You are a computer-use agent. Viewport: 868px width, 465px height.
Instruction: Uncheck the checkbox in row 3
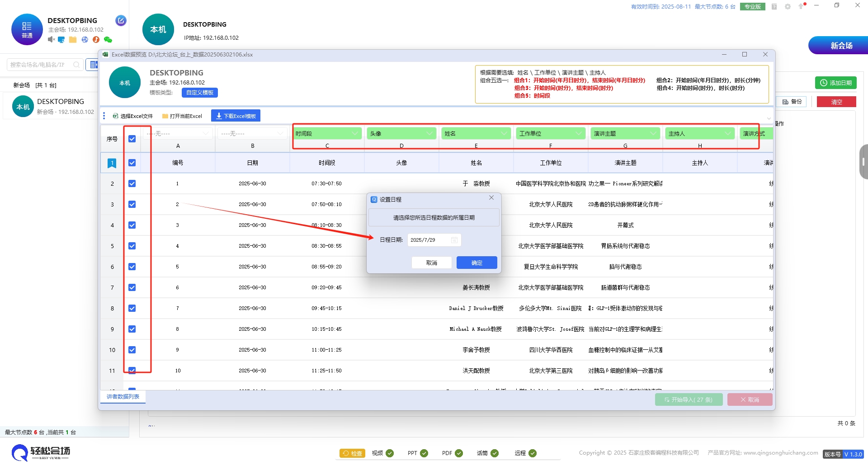coord(132,204)
